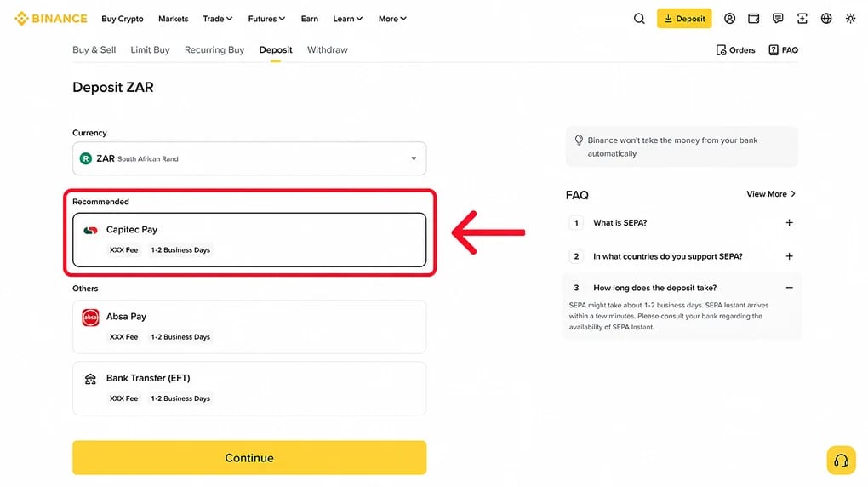Image resolution: width=868 pixels, height=487 pixels.
Task: Click the lightbulb tip icon
Action: [x=579, y=140]
